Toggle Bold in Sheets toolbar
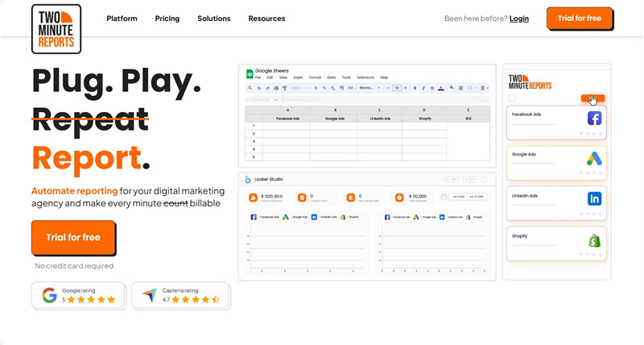 415,88
